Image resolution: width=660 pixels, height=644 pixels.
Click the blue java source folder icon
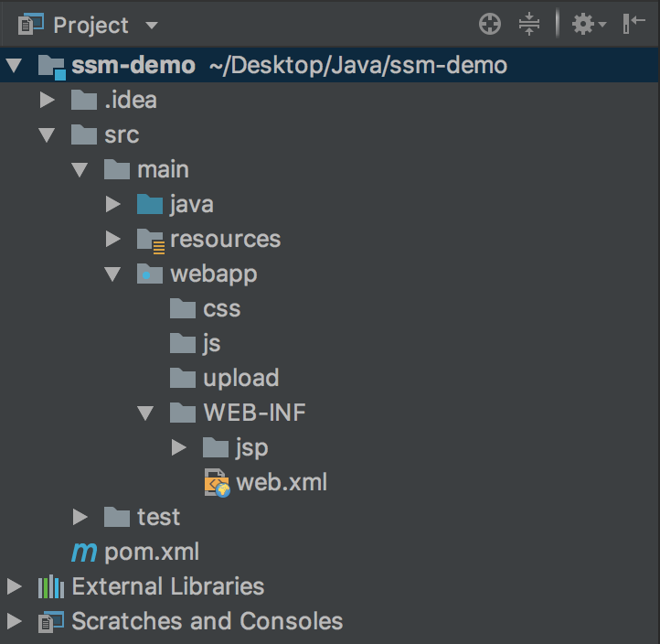pyautogui.click(x=150, y=204)
